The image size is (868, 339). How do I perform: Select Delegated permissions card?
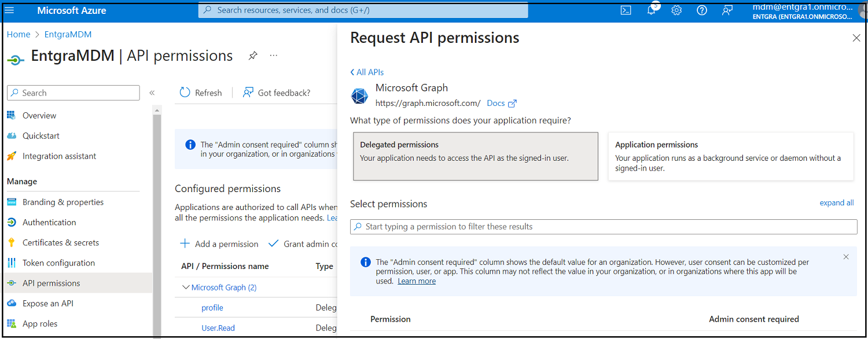(x=476, y=156)
